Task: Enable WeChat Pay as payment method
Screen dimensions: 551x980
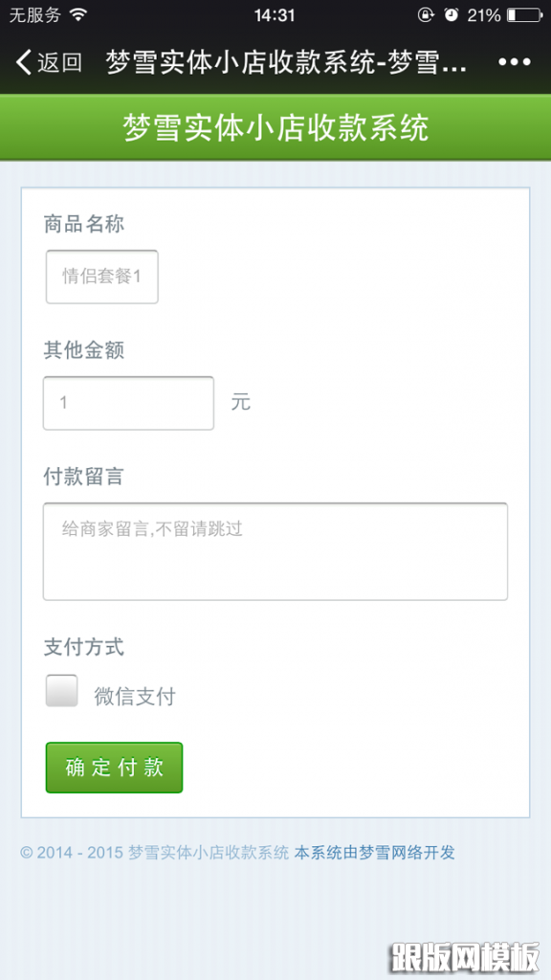Action: pos(61,690)
